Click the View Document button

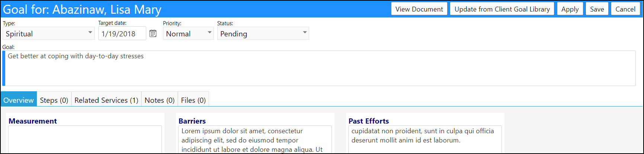[419, 9]
